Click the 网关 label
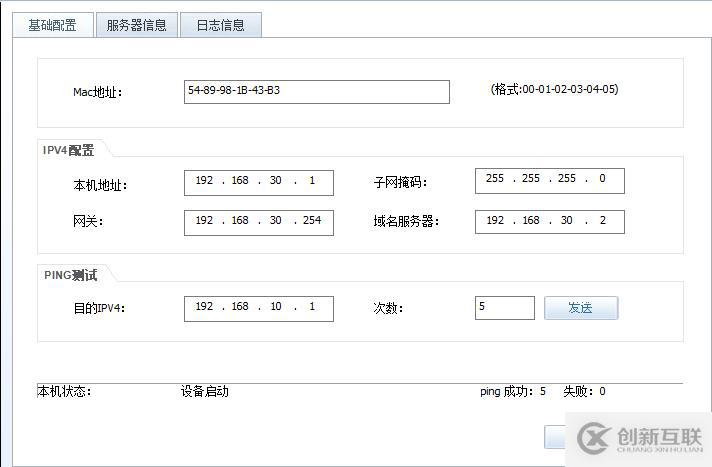Viewport: 712px width, 467px height. tap(88, 221)
